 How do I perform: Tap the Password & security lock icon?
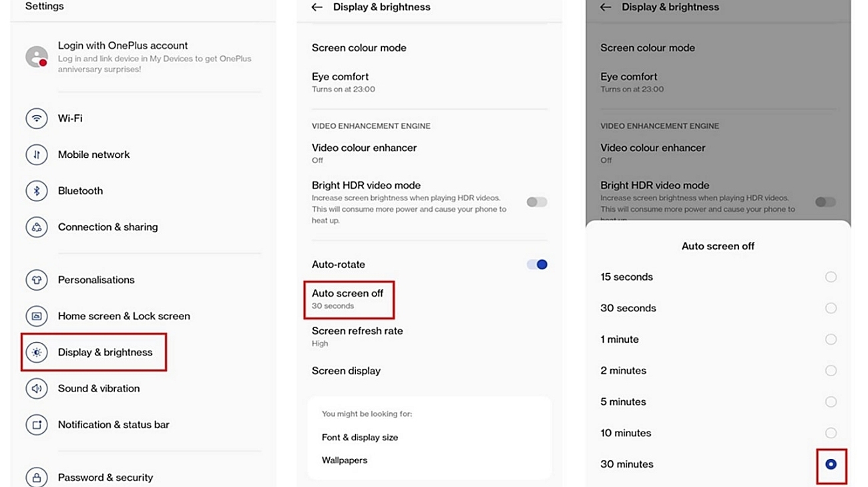coord(37,477)
